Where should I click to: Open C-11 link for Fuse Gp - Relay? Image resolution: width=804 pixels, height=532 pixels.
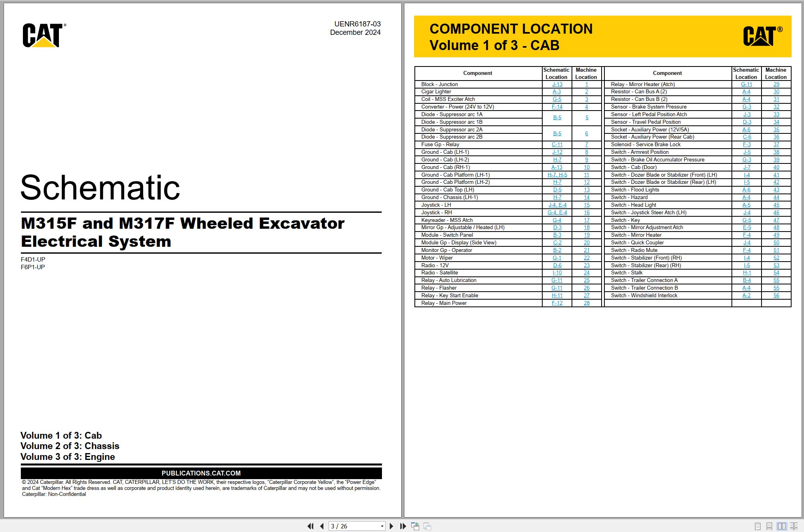[x=557, y=145]
